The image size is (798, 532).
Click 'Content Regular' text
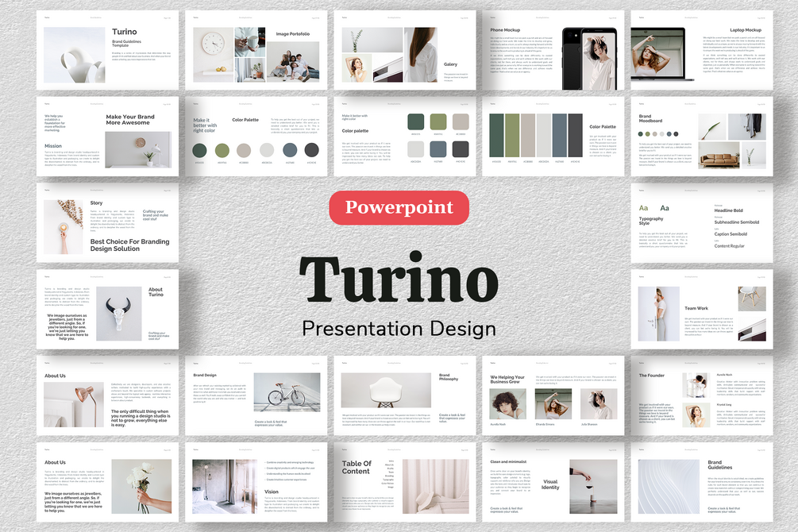click(729, 246)
